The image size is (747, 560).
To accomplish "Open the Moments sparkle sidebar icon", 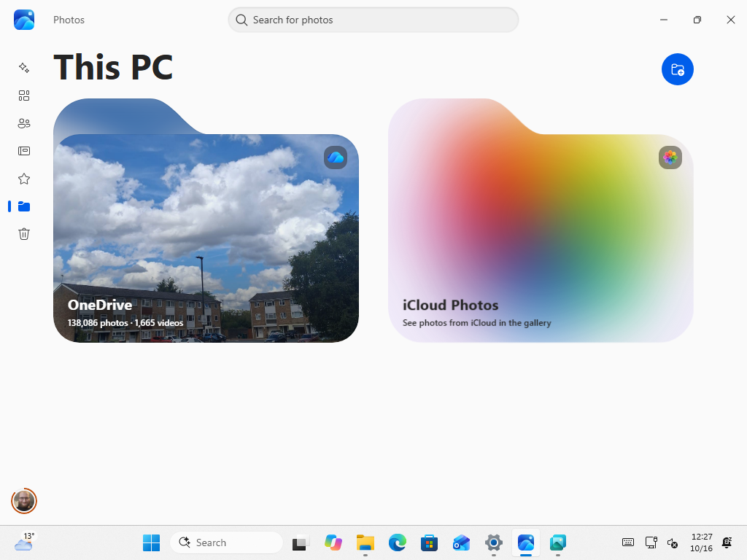I will [x=24, y=68].
